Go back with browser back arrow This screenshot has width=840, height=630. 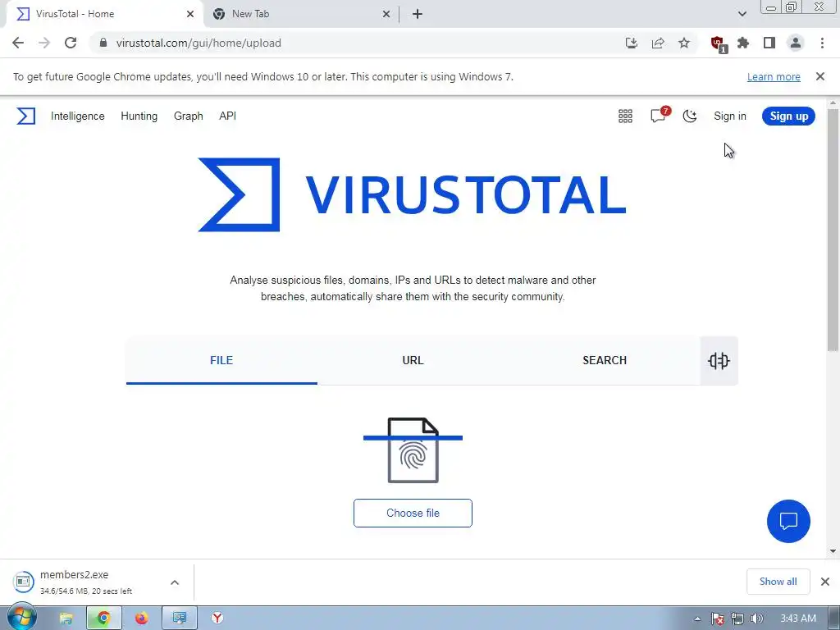18,43
